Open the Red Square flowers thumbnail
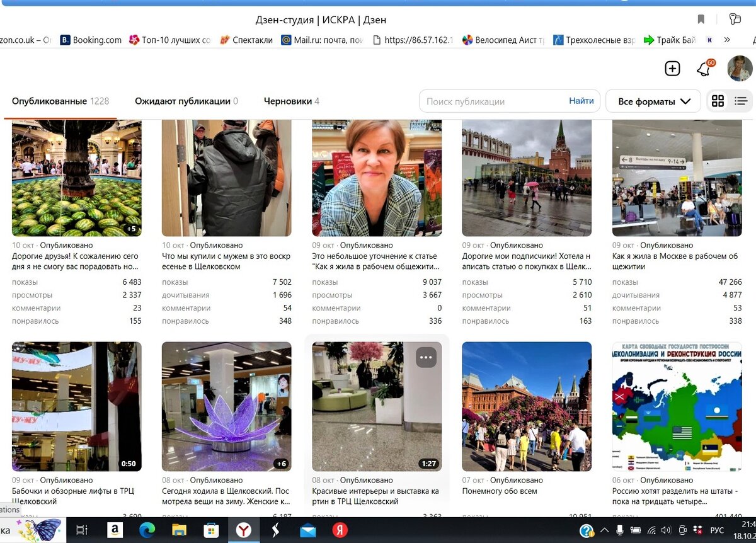Viewport: 756px width, 543px height. pyautogui.click(x=527, y=406)
